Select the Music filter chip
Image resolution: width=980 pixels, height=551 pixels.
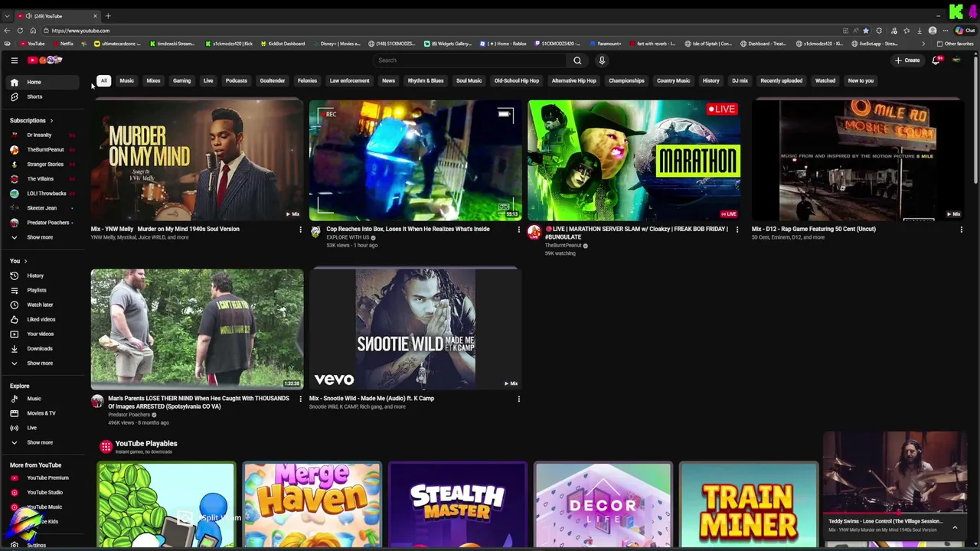tap(126, 80)
